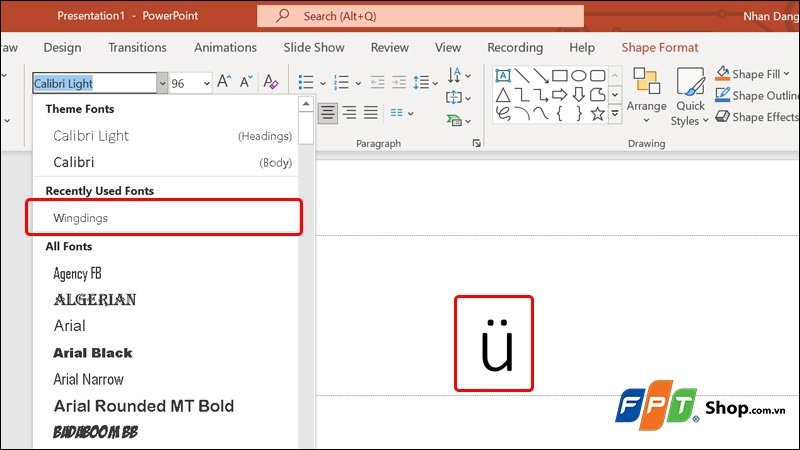Select the Right Brace shape
This screenshot has height=450, width=800.
tap(579, 113)
